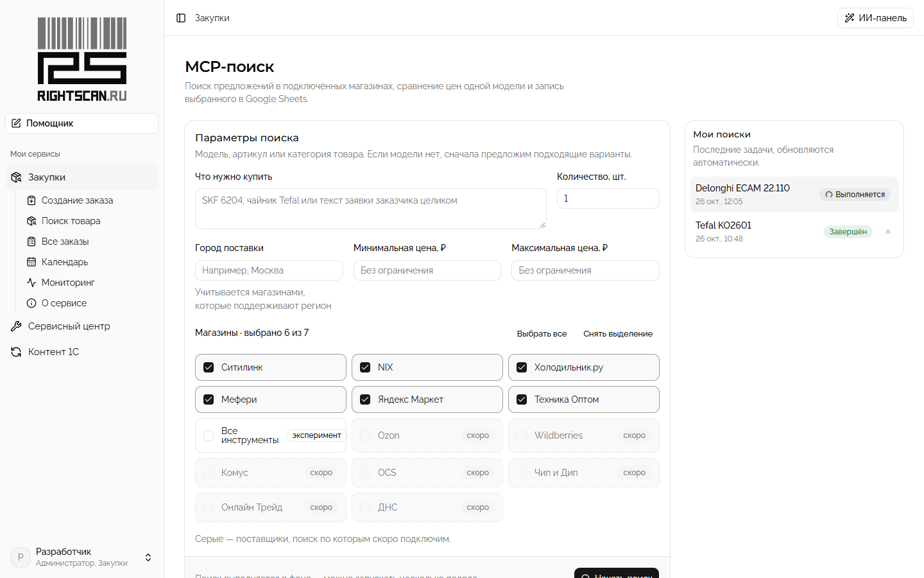Click the Город поставки input field
The height and width of the screenshot is (578, 924).
[x=269, y=270]
